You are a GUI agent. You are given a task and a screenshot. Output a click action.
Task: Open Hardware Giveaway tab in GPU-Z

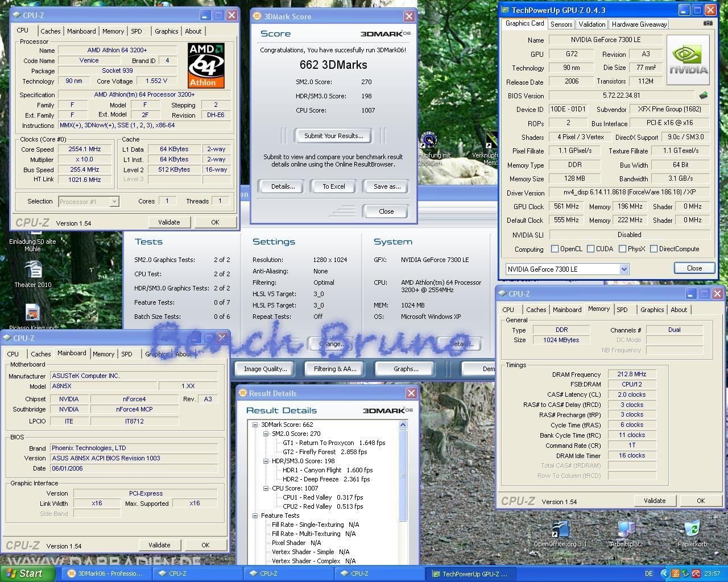click(x=639, y=24)
